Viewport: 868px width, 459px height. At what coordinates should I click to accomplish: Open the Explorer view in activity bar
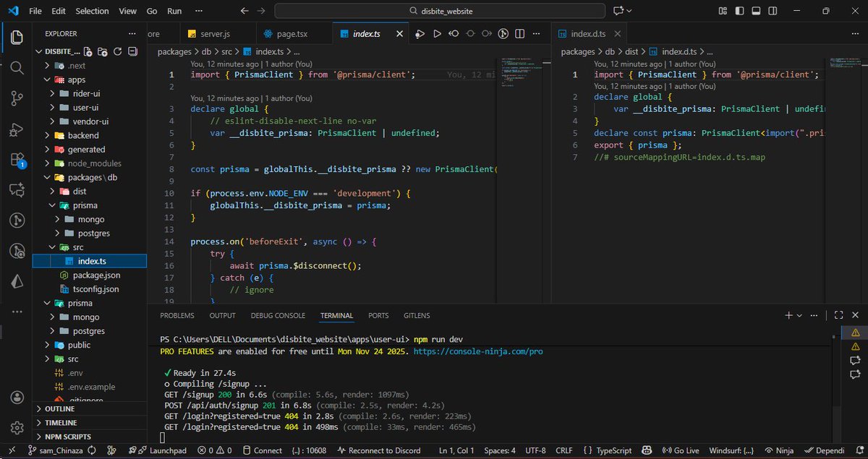16,36
